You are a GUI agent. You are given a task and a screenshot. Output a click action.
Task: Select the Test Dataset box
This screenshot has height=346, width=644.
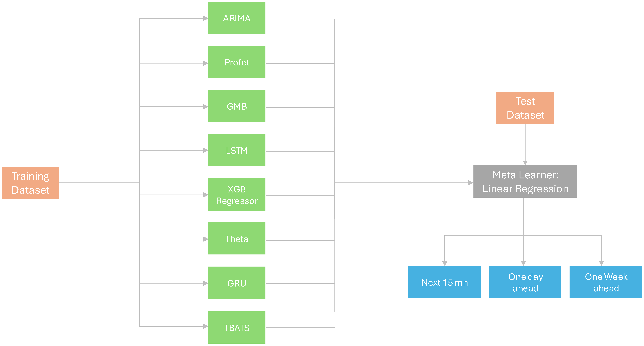point(525,108)
